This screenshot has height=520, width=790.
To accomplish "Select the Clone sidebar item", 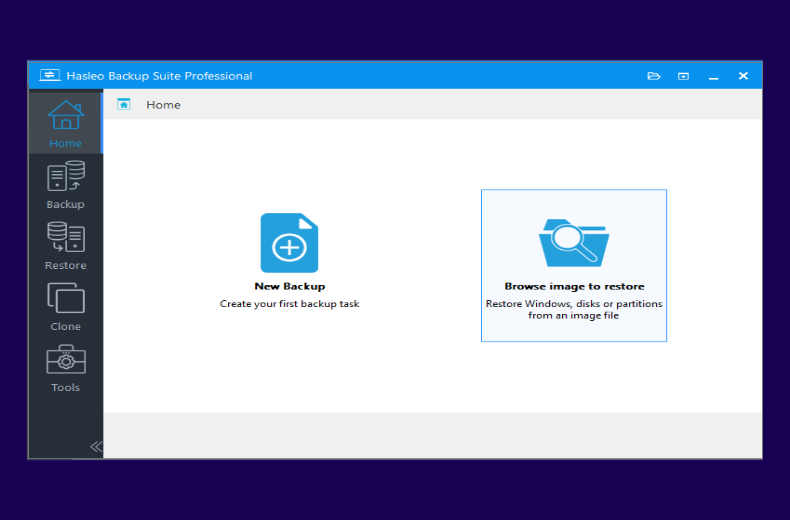I will (65, 306).
